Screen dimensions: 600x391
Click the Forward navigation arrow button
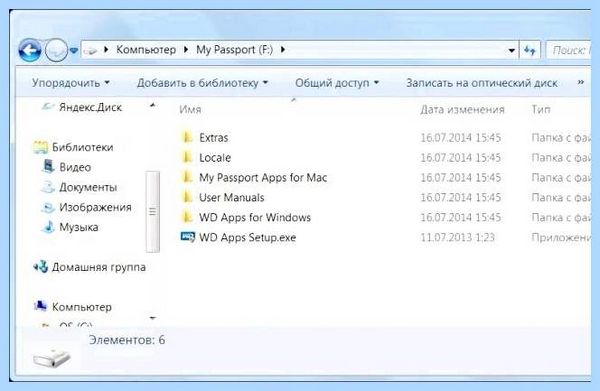point(56,50)
